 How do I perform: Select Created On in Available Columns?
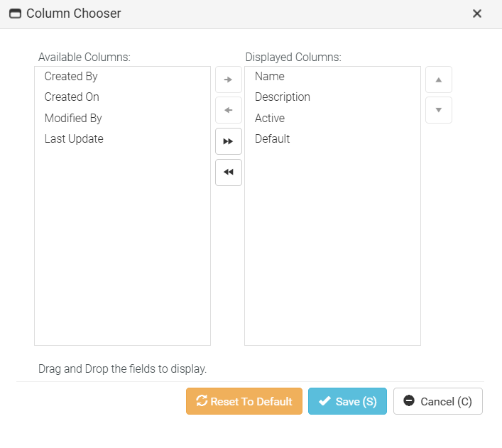pyautogui.click(x=72, y=97)
